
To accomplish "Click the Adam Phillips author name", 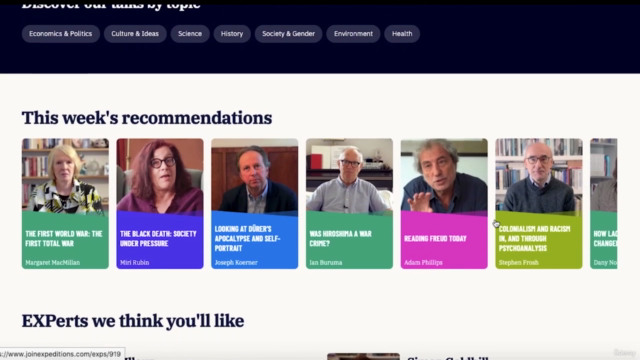I will point(423,262).
